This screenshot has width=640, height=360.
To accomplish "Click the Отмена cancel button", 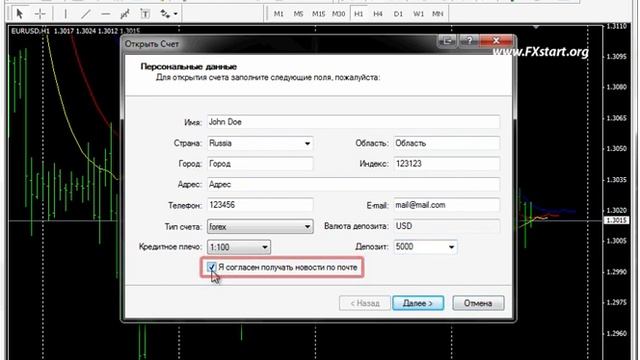I will click(478, 303).
